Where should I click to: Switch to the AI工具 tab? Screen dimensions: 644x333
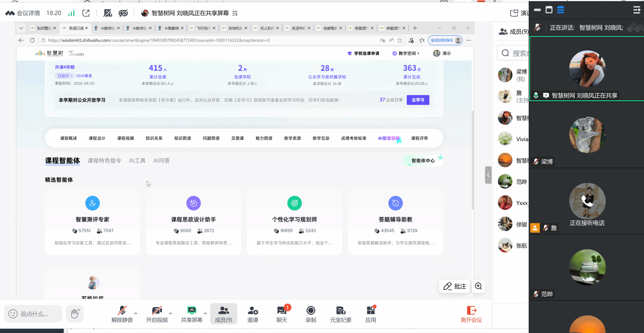click(137, 161)
